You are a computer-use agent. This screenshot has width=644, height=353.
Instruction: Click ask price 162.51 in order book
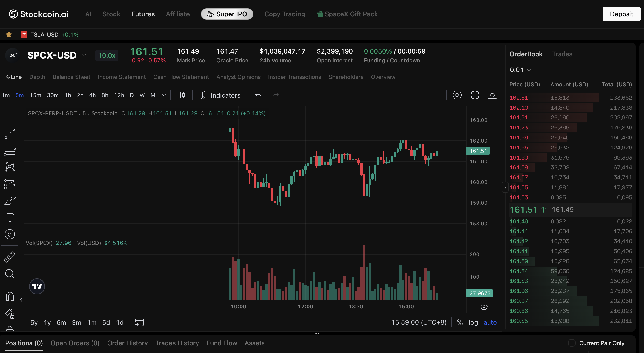(519, 98)
